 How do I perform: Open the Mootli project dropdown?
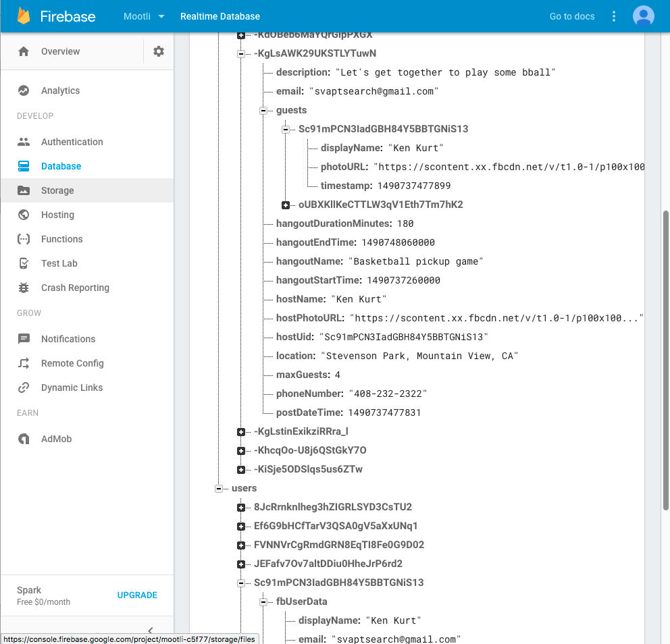click(x=143, y=16)
